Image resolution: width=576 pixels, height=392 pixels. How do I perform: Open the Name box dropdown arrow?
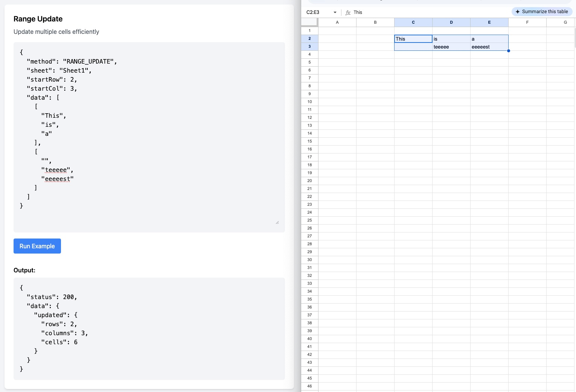(335, 12)
